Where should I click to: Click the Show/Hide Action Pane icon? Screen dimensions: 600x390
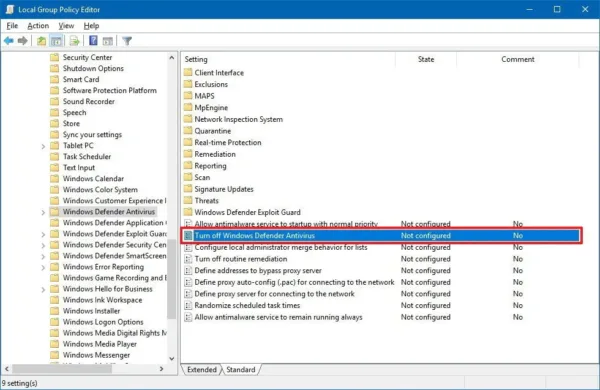(x=108, y=41)
